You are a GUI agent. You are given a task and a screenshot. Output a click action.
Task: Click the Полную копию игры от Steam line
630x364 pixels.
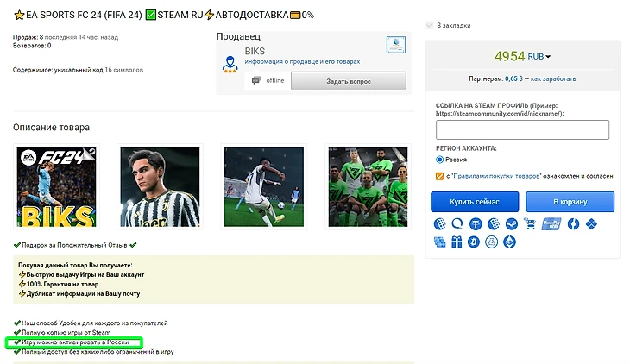click(x=66, y=333)
